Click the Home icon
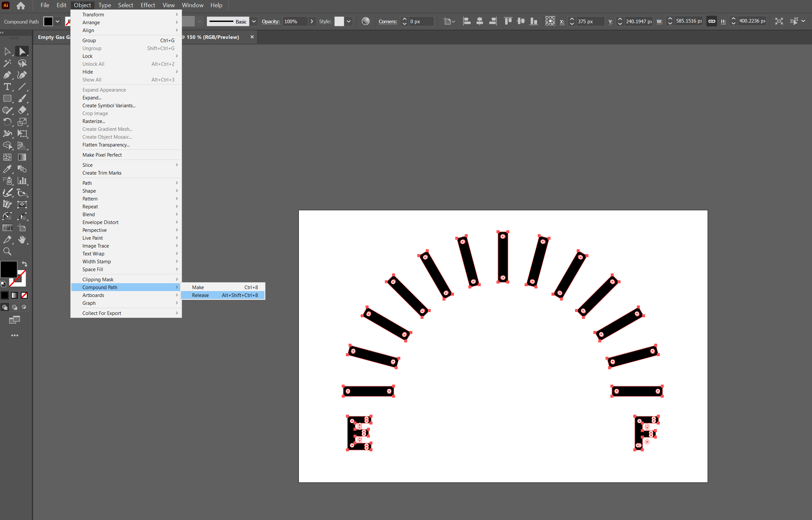The width and height of the screenshot is (812, 520). (21, 6)
